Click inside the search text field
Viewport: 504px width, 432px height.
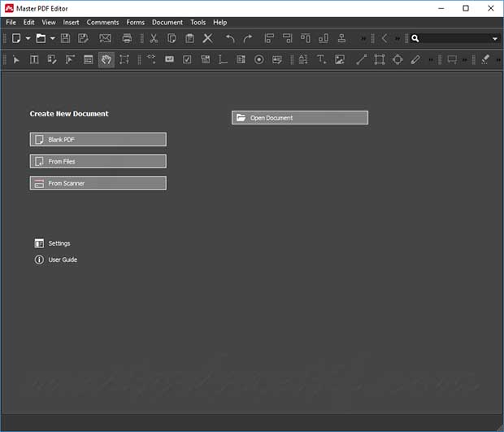(x=456, y=38)
